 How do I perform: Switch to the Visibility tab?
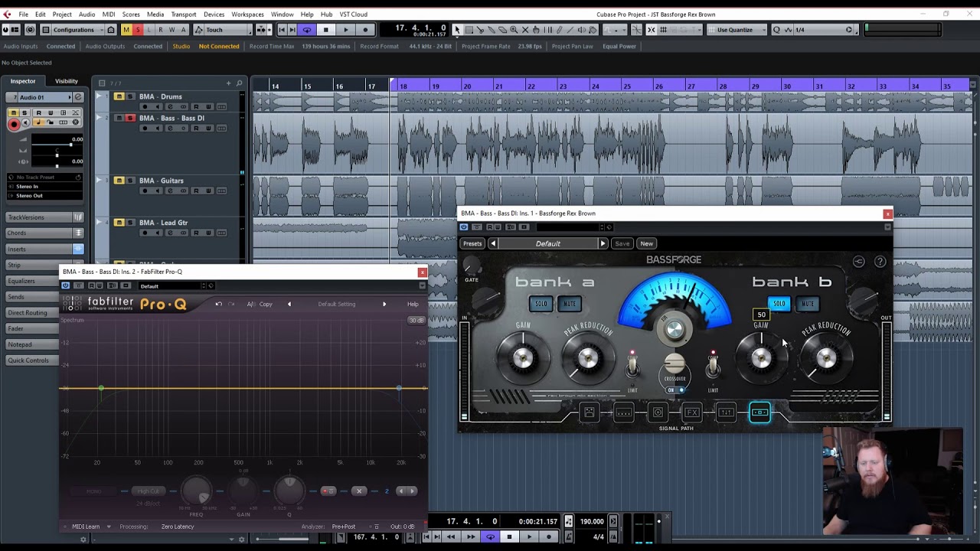pos(66,81)
